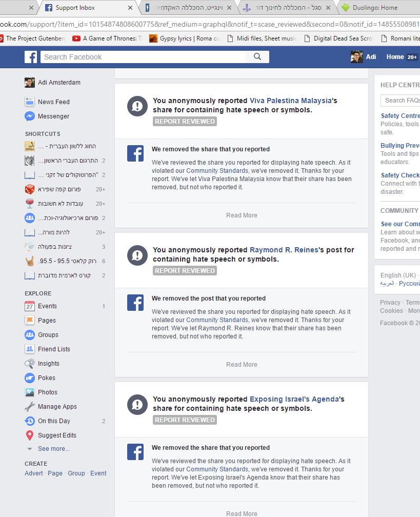Create an Advert link
420x517 pixels.
point(34,473)
